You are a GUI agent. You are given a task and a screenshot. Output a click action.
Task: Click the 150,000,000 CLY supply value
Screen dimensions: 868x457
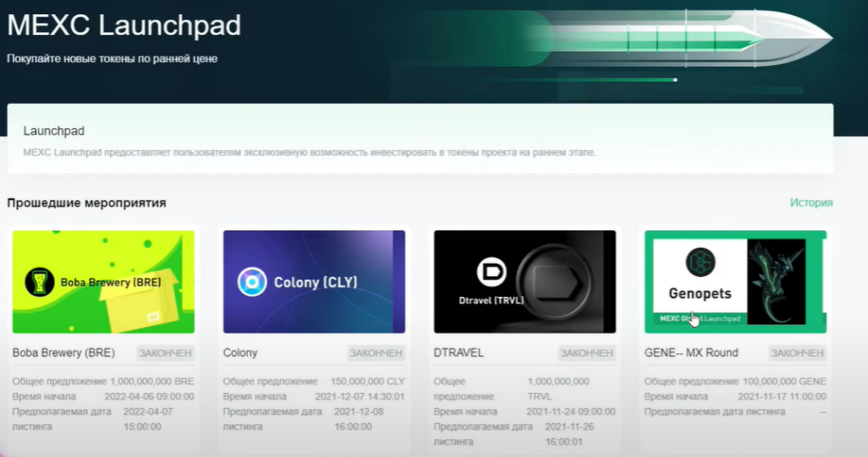click(367, 381)
